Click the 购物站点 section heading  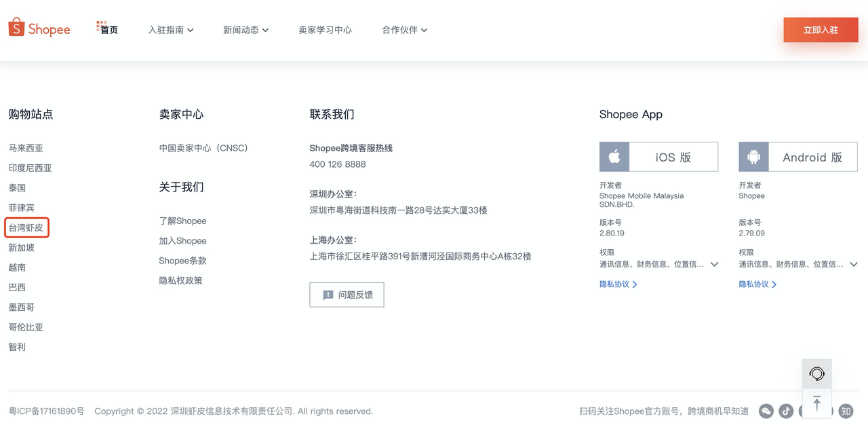click(x=31, y=114)
